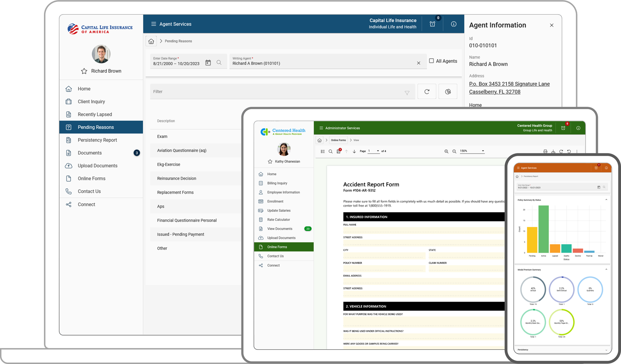Screen dimensions: 621x364
Task: Click the notification bell in Capital Life header
Action: 432,24
